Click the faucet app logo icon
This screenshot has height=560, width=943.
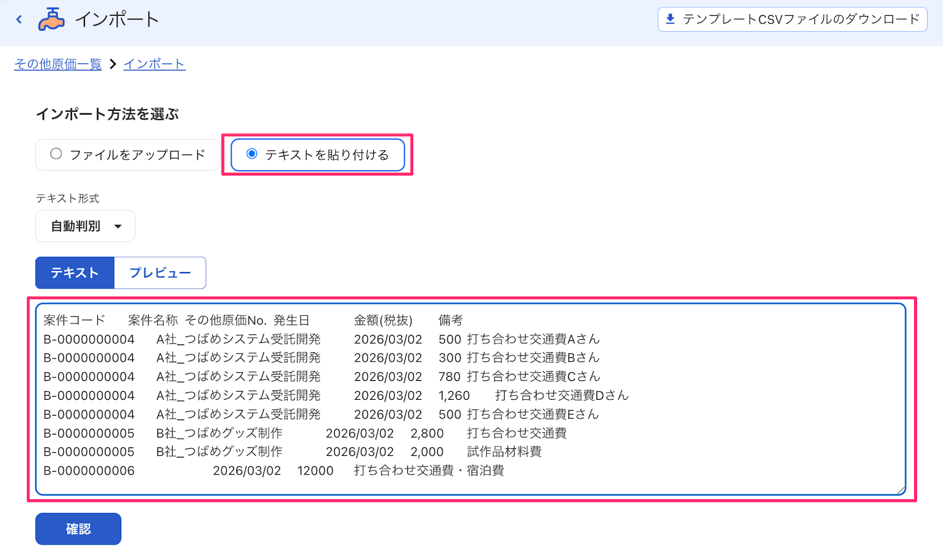51,19
